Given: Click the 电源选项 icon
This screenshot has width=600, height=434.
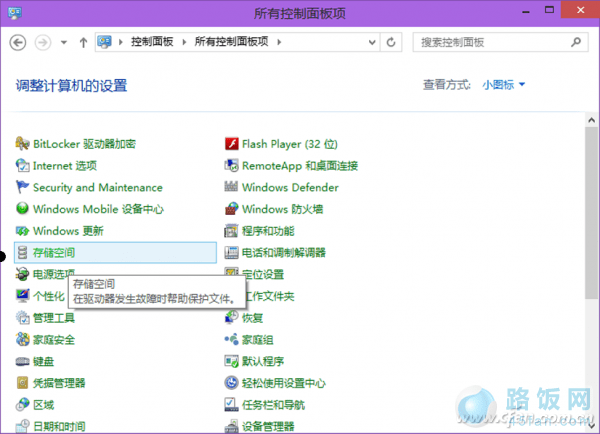Looking at the screenshot, I should click(x=22, y=274).
